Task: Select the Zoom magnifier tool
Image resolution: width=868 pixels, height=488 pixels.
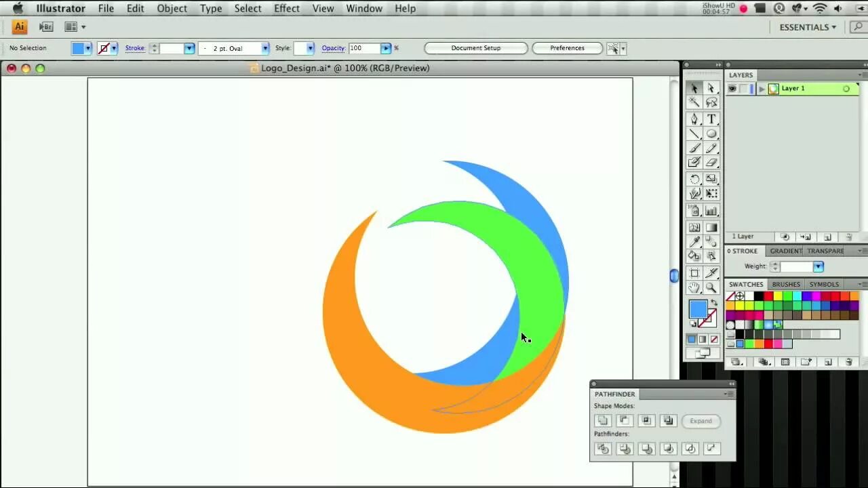Action: 711,287
